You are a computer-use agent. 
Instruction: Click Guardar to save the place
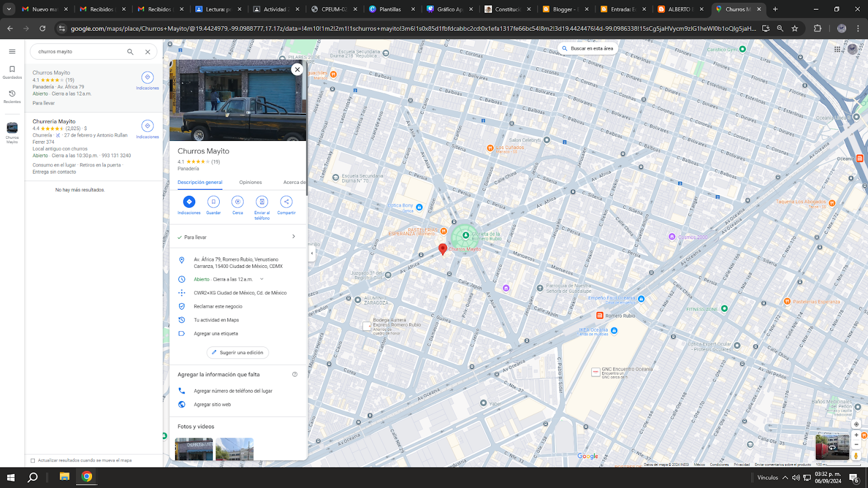point(213,202)
